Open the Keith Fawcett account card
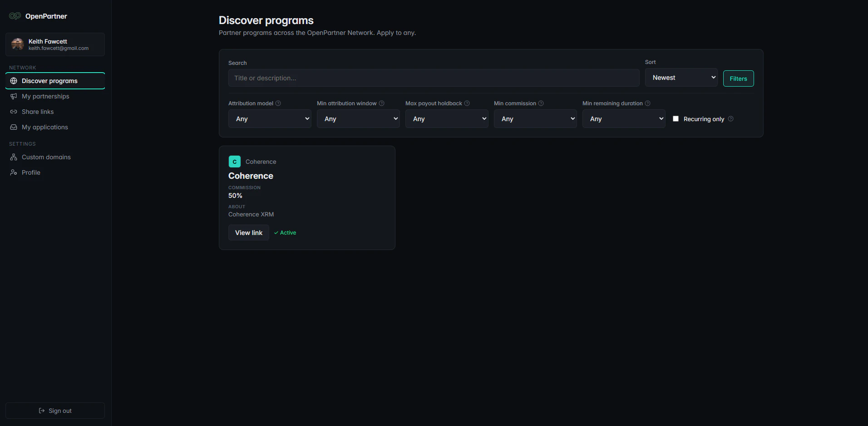Image resolution: width=868 pixels, height=426 pixels. (55, 44)
